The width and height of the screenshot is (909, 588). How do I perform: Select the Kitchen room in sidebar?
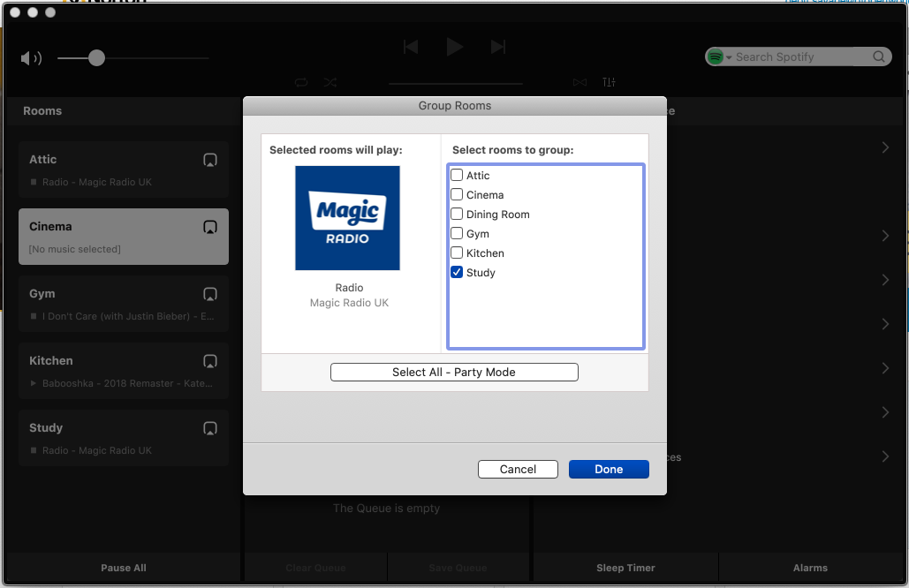pos(124,372)
